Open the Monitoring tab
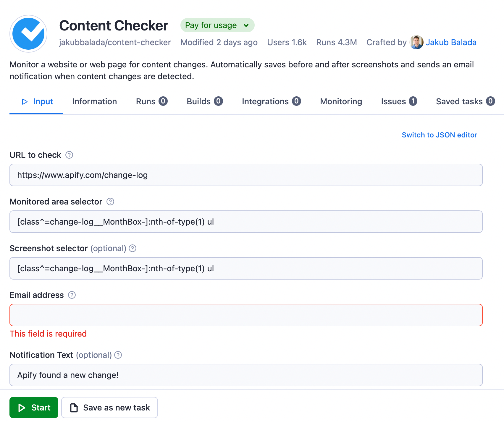Screen dimensions: 504x422 (341, 101)
